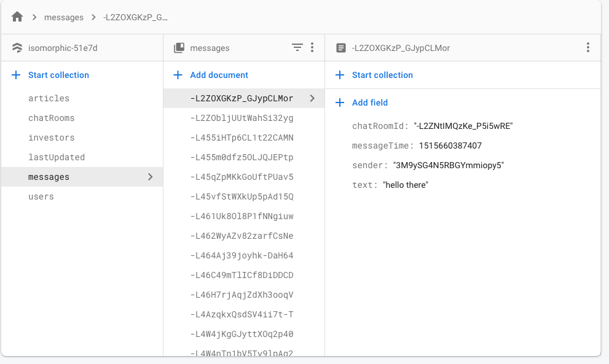Click the plus icon beside Add field

pyautogui.click(x=340, y=103)
